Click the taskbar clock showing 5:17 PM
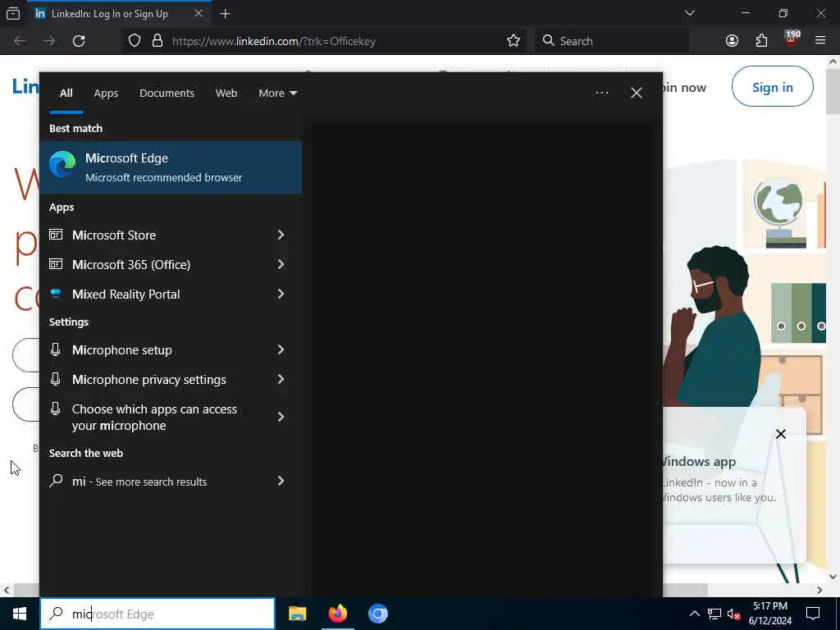The width and height of the screenshot is (840, 630). (769, 614)
